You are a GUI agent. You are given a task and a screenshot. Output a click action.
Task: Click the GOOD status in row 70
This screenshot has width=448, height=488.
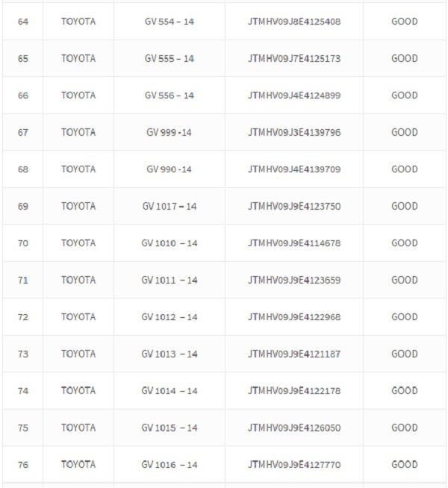[x=405, y=243]
